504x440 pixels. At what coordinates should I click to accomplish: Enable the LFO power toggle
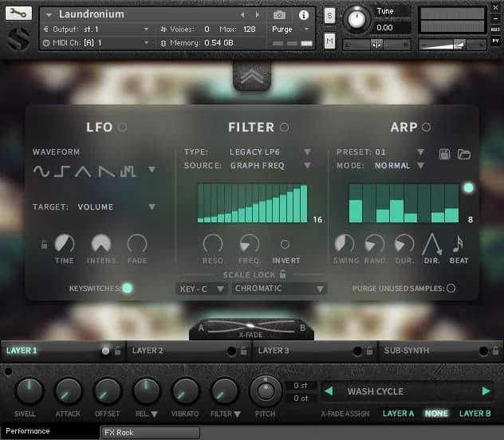(x=123, y=127)
